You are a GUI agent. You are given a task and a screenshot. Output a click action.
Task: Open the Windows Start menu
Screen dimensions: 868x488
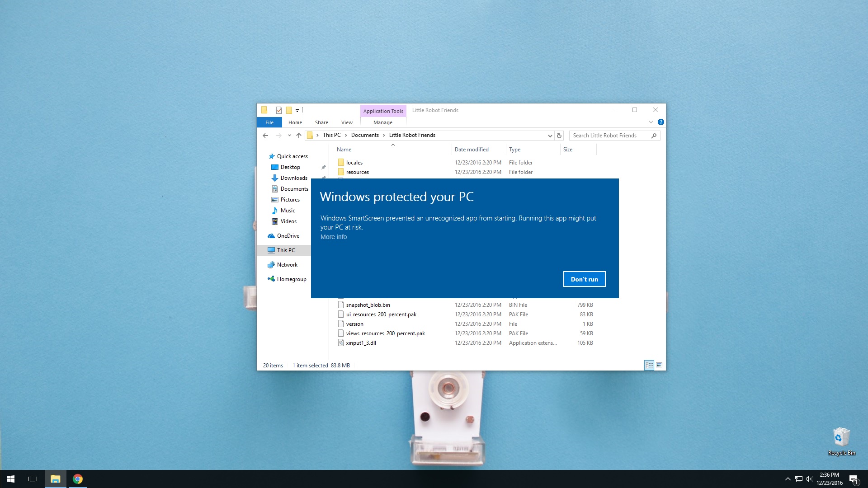(11, 479)
